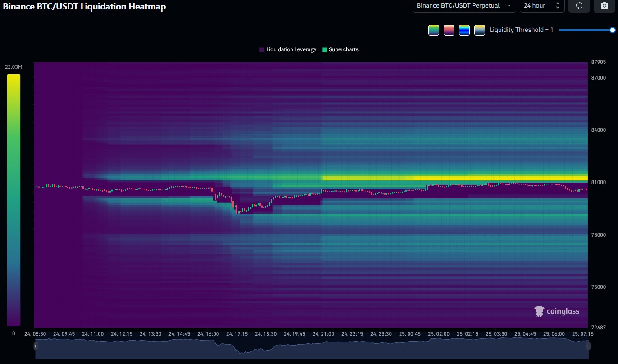Screen dimensions: 618x364
Task: Toggle the Supercharts legend series
Action: (x=340, y=49)
